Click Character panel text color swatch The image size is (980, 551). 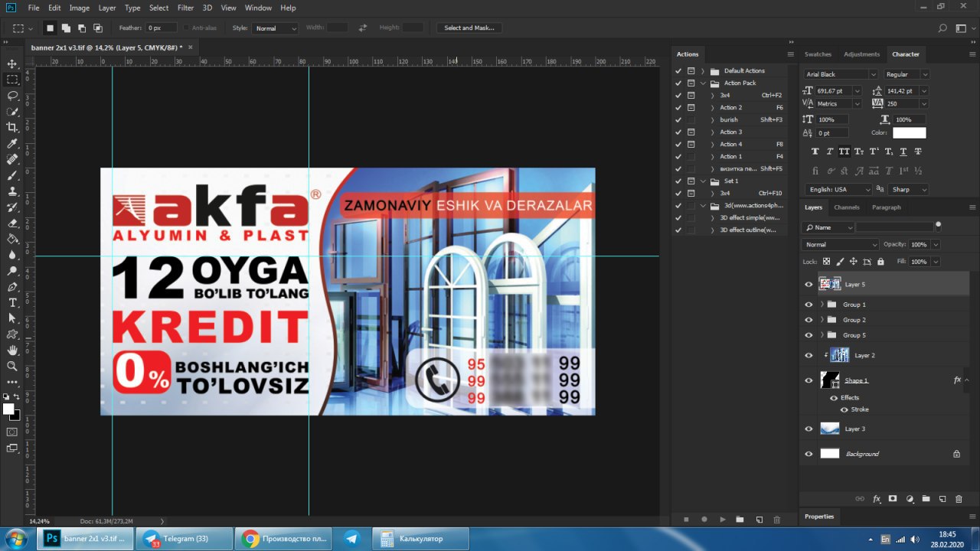[909, 132]
